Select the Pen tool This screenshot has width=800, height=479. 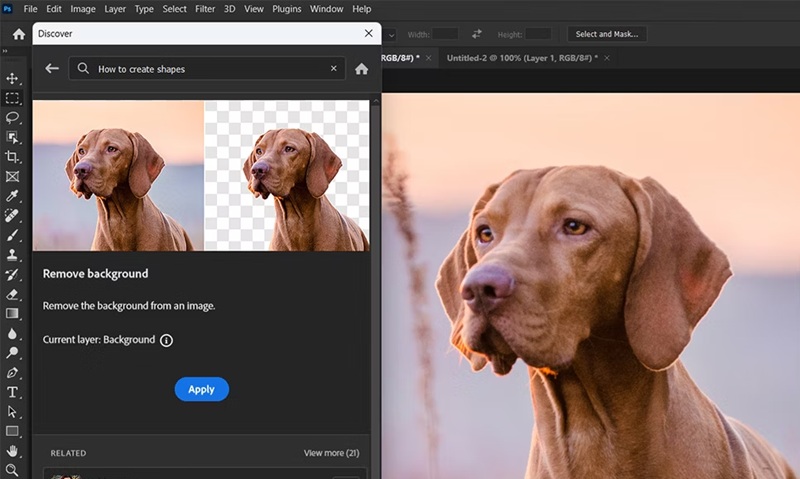click(x=12, y=372)
